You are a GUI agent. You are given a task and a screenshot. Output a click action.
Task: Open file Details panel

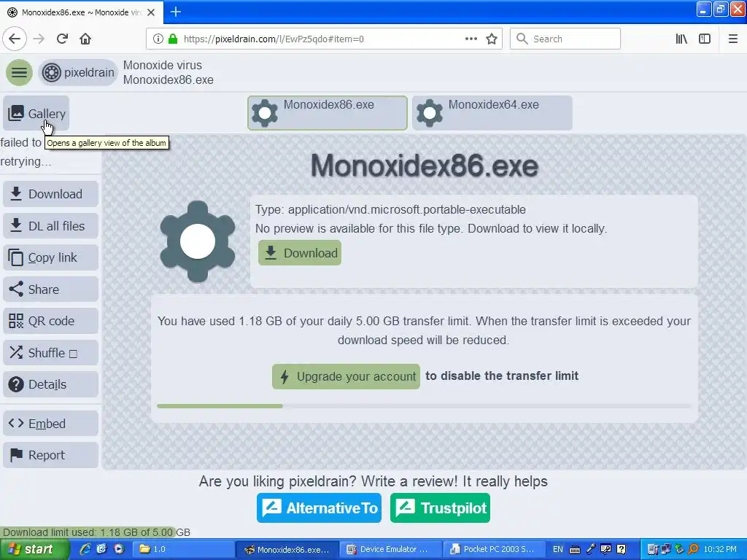pyautogui.click(x=50, y=384)
